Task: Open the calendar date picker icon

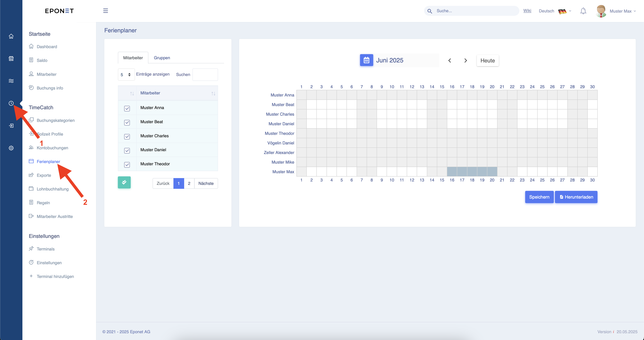Action: 366,60
